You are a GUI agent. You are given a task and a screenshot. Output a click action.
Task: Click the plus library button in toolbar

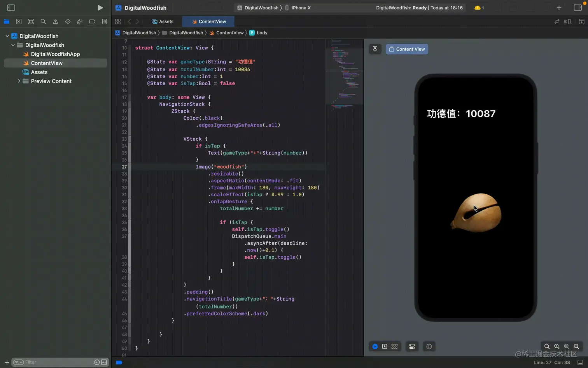click(x=559, y=8)
